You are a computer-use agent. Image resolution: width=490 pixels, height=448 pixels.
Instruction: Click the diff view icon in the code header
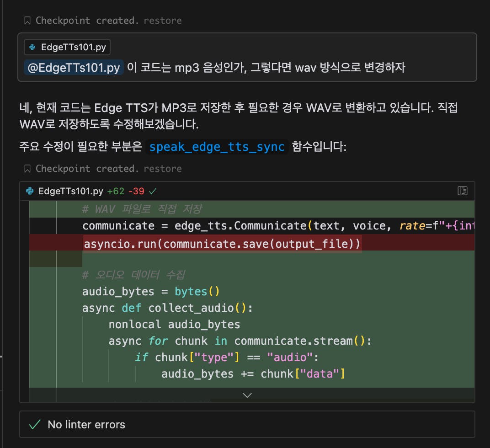coord(462,191)
